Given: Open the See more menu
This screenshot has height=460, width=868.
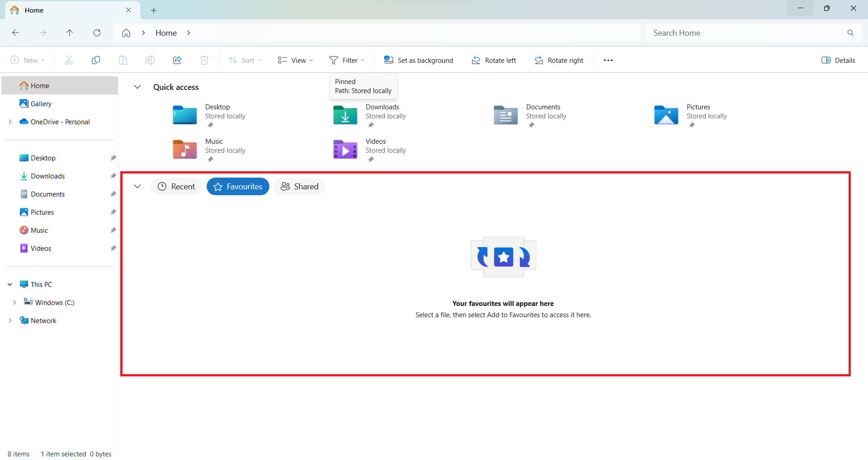Looking at the screenshot, I should point(608,60).
